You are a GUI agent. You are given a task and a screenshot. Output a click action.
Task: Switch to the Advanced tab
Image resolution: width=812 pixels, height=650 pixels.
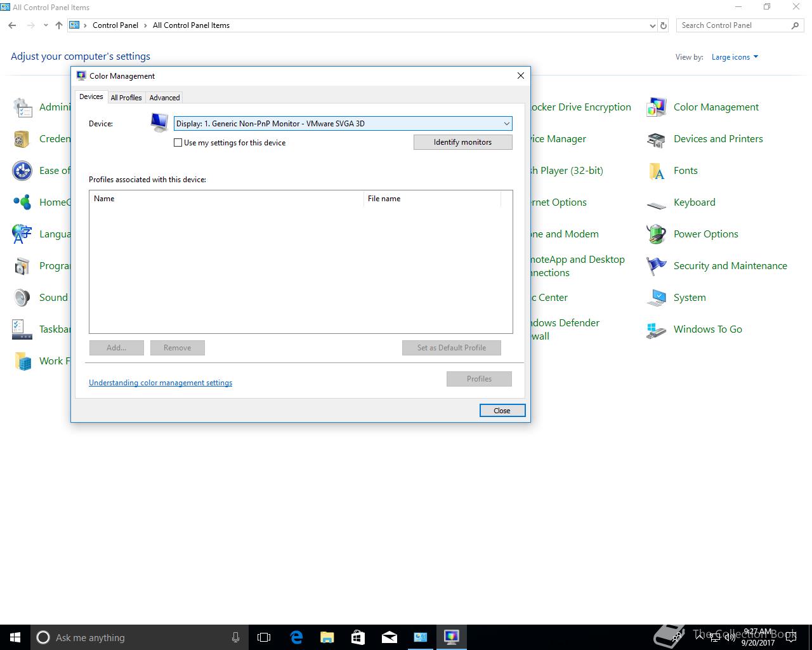[164, 98]
